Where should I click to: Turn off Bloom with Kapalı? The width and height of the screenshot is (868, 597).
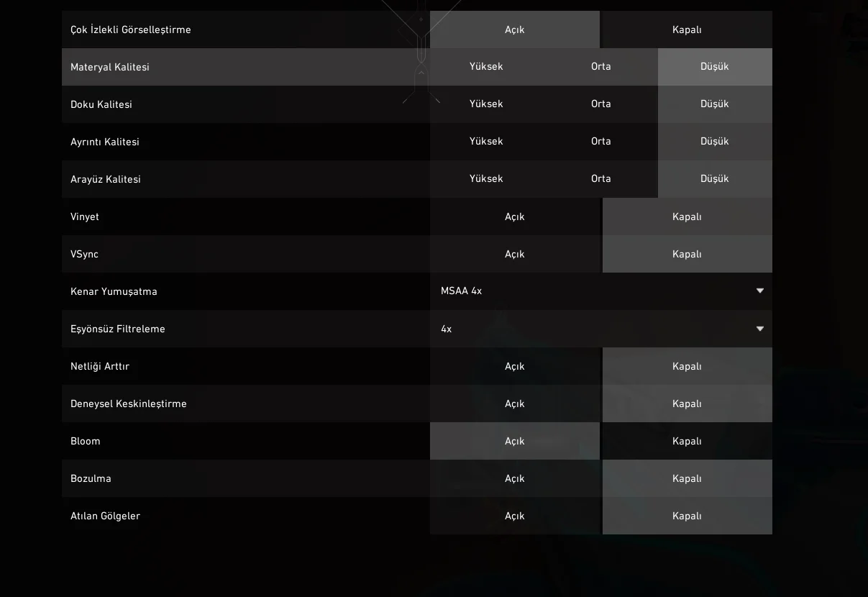click(687, 441)
